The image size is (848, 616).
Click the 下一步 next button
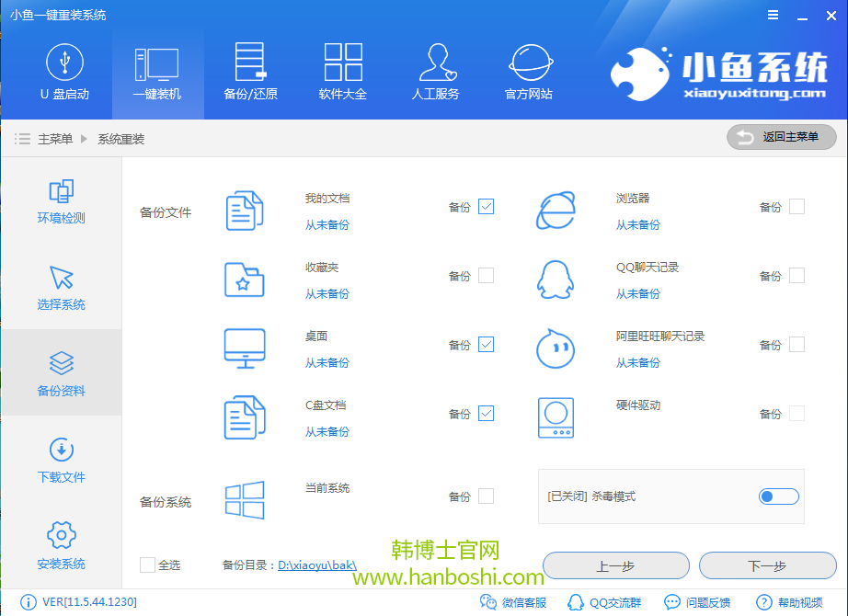[768, 565]
